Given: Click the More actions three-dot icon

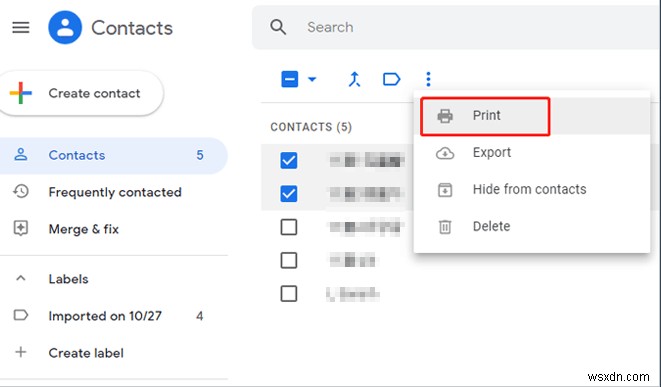Looking at the screenshot, I should click(428, 79).
